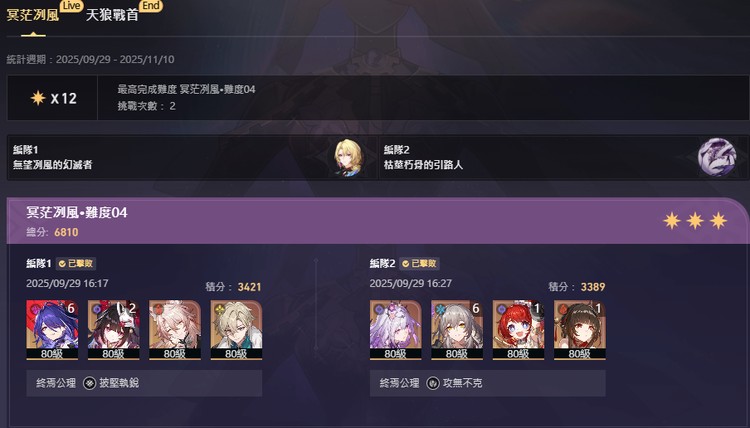The height and width of the screenshot is (428, 750).
Task: Switch to the 天狼戰首 End tab
Action: [112, 16]
